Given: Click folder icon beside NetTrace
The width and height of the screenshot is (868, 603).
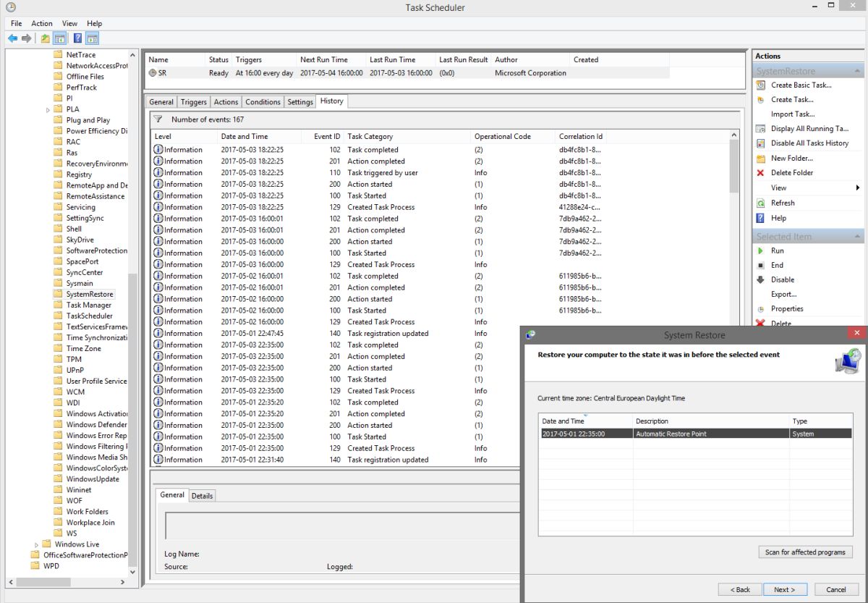Looking at the screenshot, I should pos(59,54).
